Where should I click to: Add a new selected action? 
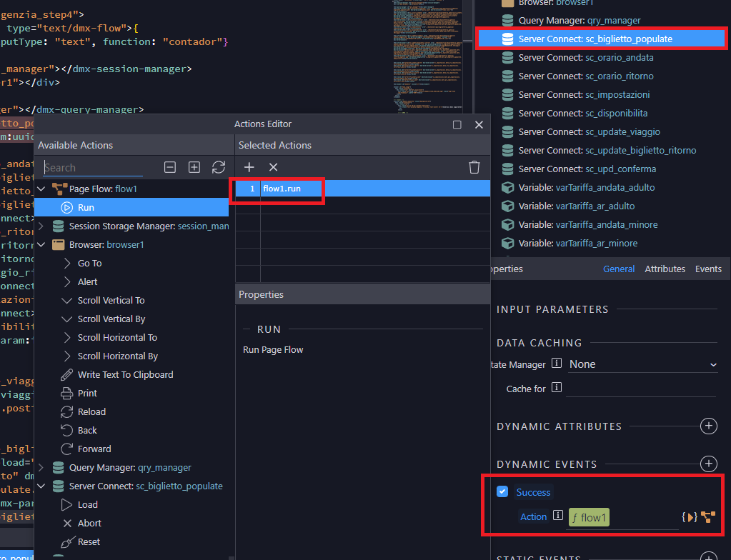249,167
